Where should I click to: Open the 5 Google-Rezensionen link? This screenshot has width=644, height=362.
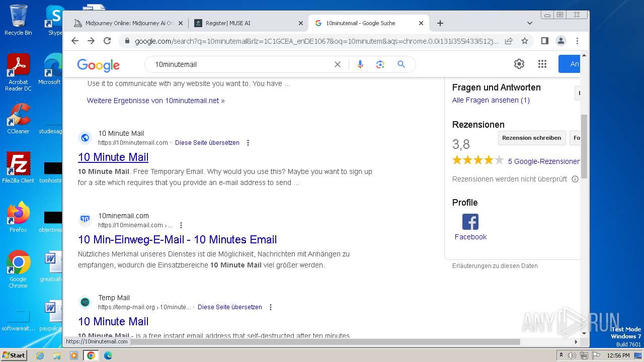tap(544, 161)
